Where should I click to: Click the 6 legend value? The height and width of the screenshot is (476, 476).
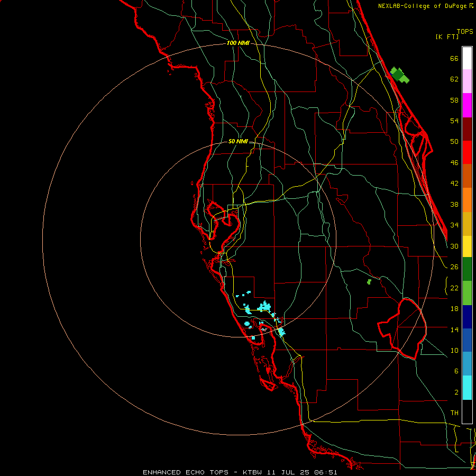coord(456,371)
